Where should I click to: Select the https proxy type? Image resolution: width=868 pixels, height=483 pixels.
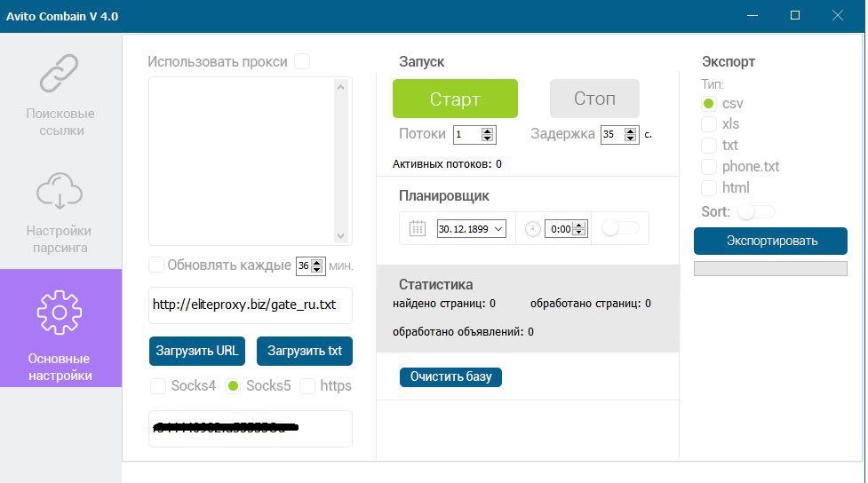tap(307, 385)
